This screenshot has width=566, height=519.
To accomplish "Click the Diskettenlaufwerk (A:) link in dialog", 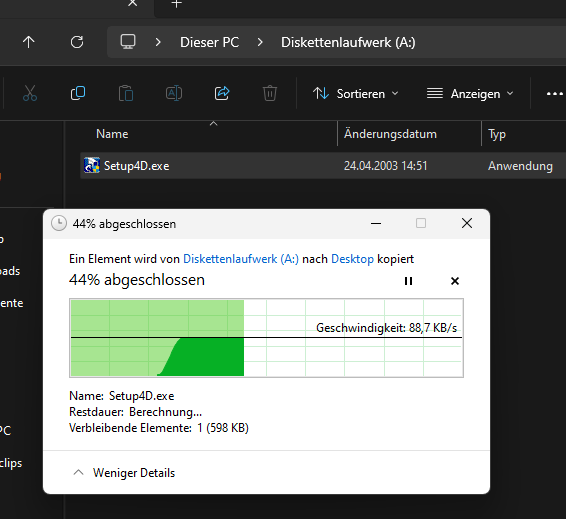I will click(241, 259).
